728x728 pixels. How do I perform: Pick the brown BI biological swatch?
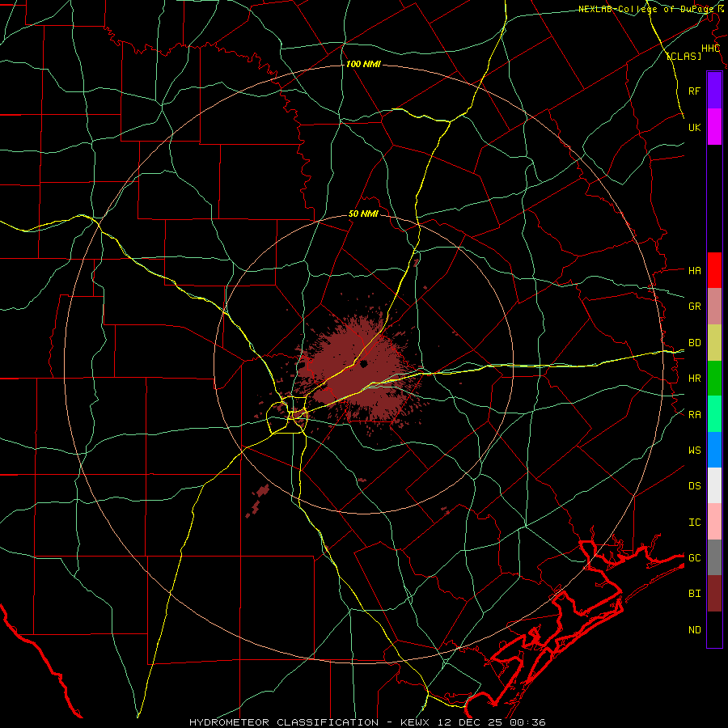714,594
